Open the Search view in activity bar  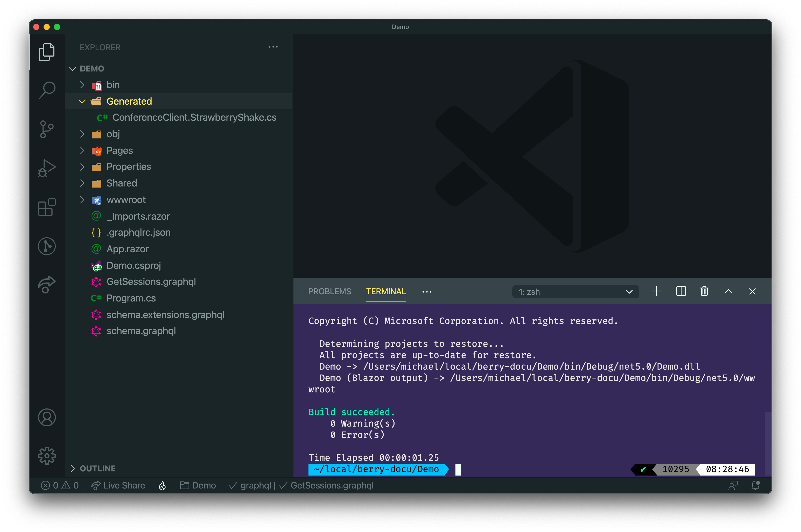click(47, 90)
